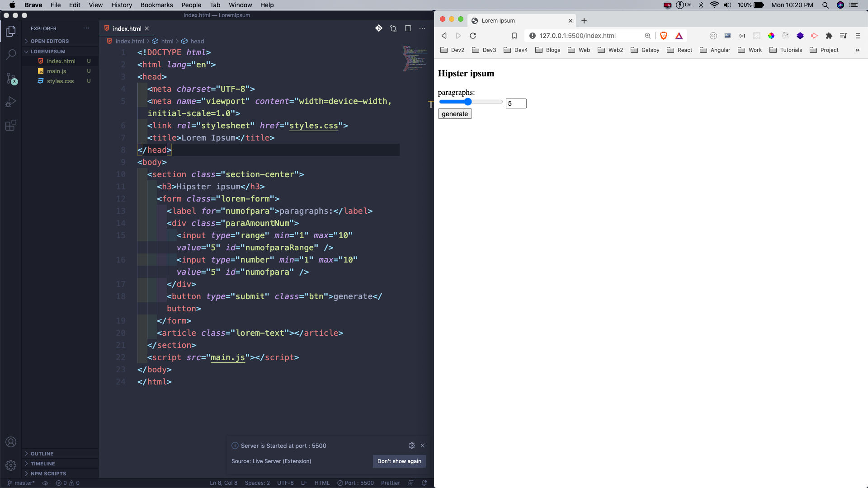This screenshot has height=488, width=868.
Task: Open the Window menu
Action: click(240, 5)
